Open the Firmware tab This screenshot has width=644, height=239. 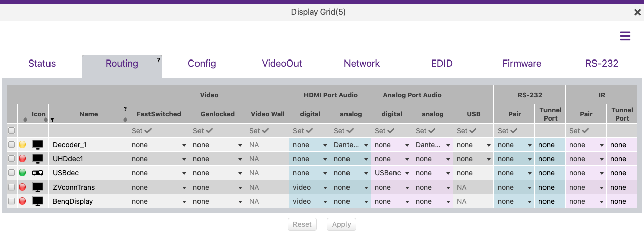(522, 64)
